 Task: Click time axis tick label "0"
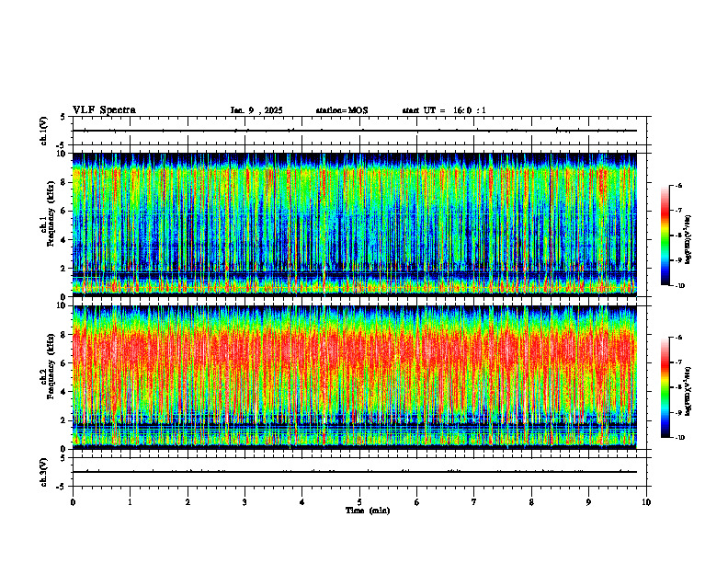73,502
